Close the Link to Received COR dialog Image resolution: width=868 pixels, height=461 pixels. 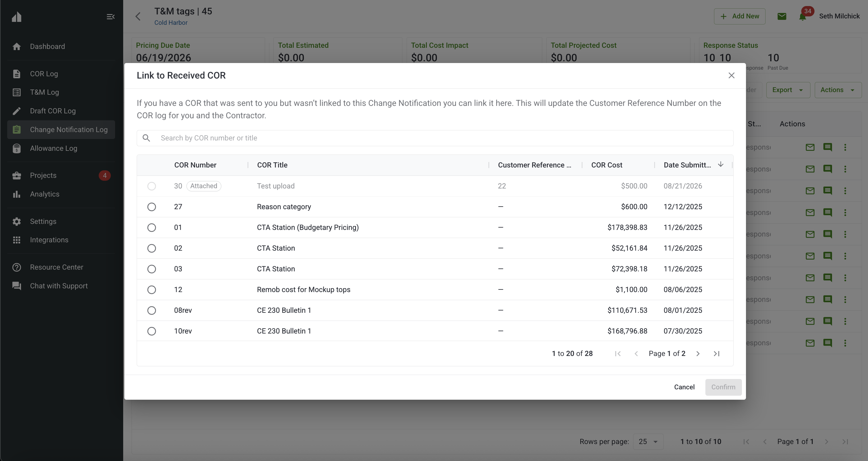coord(731,75)
